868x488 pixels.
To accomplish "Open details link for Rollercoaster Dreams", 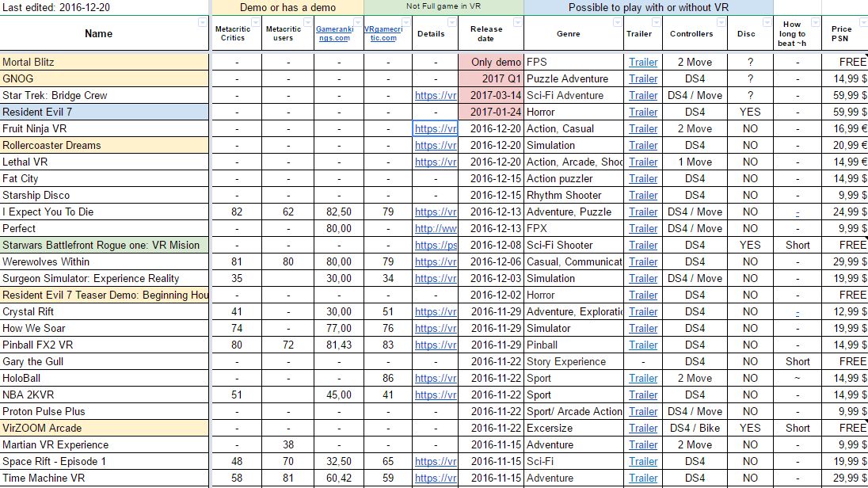I will (x=436, y=145).
